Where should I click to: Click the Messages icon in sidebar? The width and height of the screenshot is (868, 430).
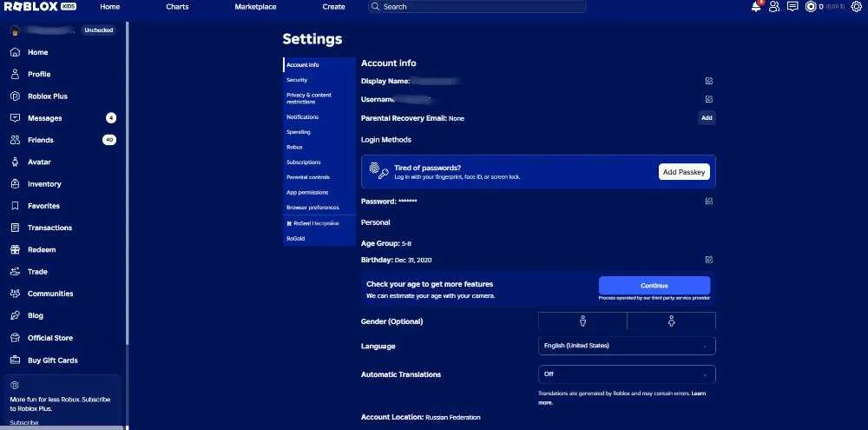(16, 118)
